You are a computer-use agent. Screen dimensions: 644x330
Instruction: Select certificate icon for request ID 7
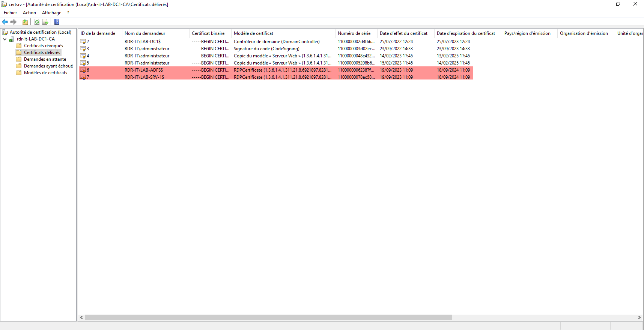(83, 77)
